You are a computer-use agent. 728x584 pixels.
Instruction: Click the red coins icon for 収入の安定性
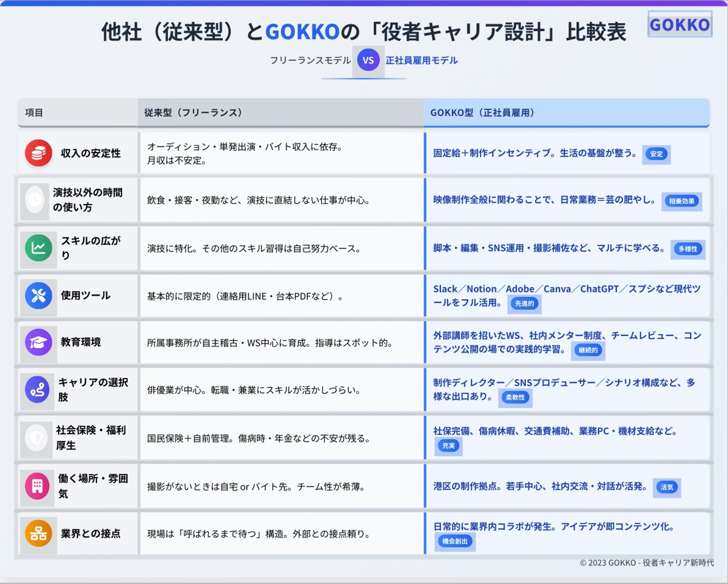click(38, 153)
